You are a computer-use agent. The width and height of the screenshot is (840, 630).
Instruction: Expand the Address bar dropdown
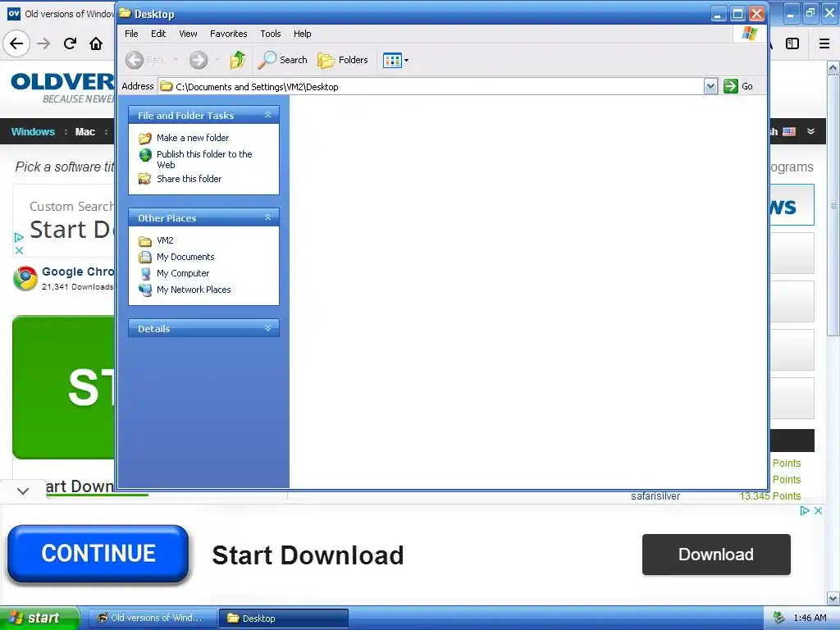click(710, 86)
